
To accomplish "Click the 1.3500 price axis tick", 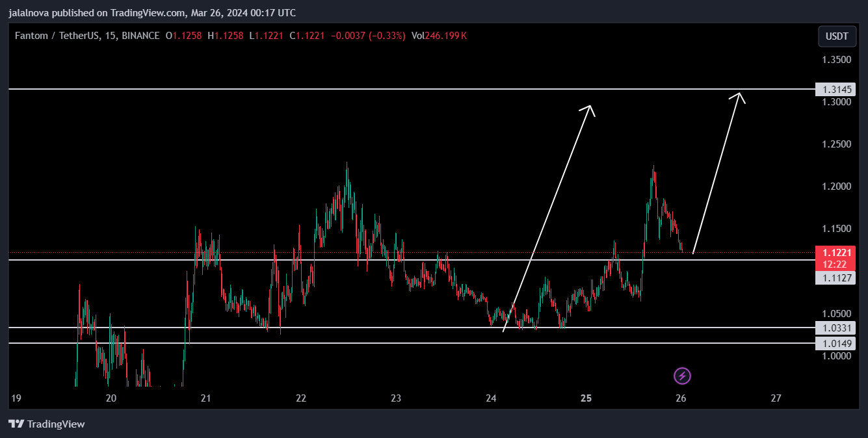I will [836, 60].
